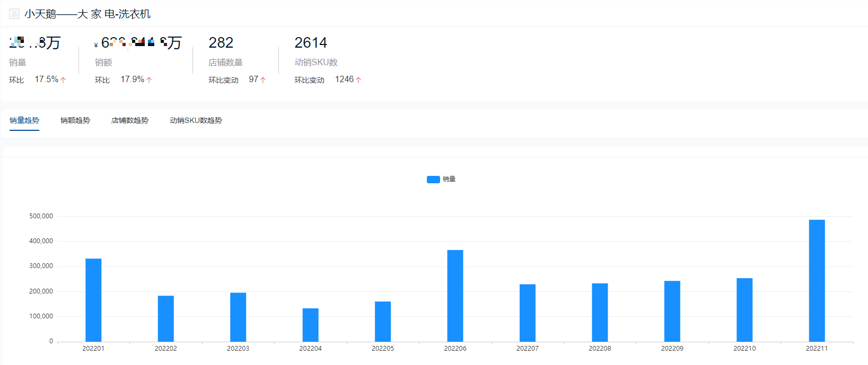Click the 202206 sales bar
Screen dimensions: 868x365
pos(455,296)
